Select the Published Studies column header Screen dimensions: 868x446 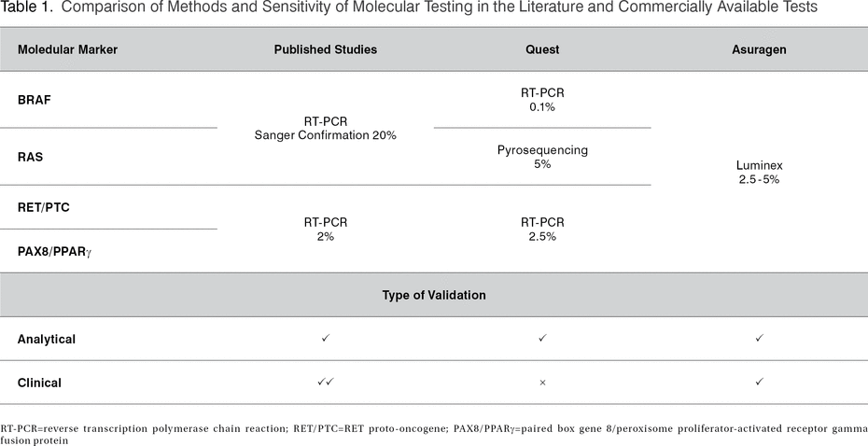click(326, 49)
